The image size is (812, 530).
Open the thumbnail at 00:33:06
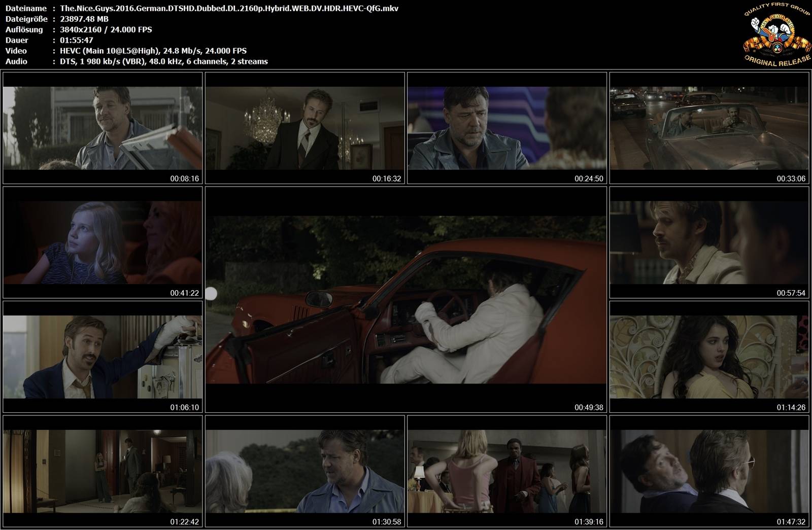[709, 128]
